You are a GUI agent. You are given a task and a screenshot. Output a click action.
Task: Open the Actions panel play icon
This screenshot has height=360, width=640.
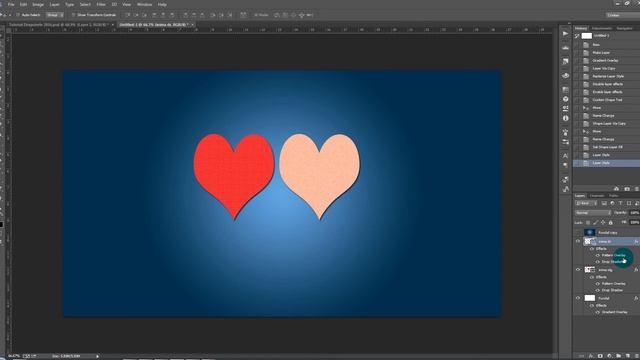point(565,33)
